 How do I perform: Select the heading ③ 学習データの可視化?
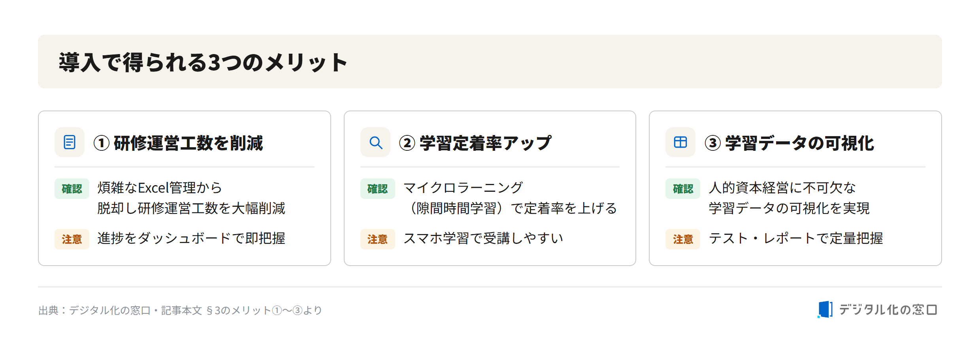[790, 143]
